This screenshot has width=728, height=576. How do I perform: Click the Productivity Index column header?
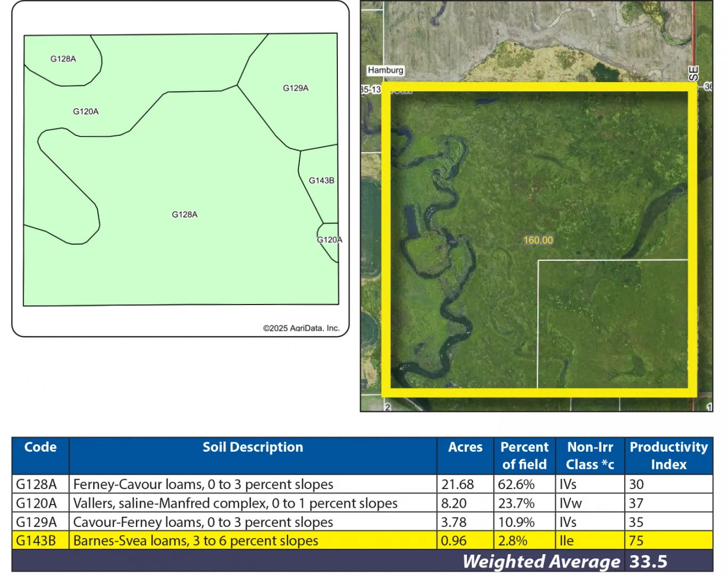tap(668, 455)
